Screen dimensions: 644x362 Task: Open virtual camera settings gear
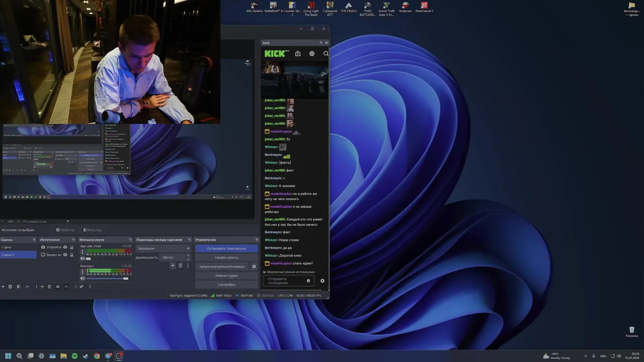(x=254, y=266)
